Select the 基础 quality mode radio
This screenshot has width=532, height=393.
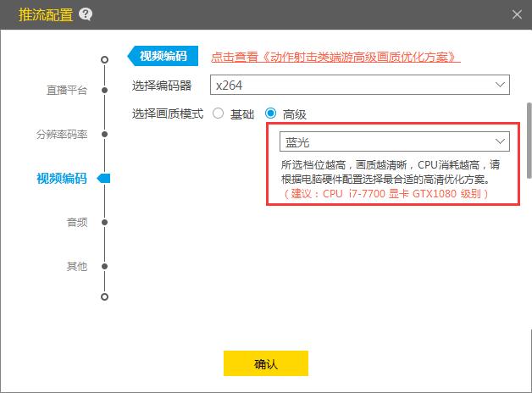218,113
